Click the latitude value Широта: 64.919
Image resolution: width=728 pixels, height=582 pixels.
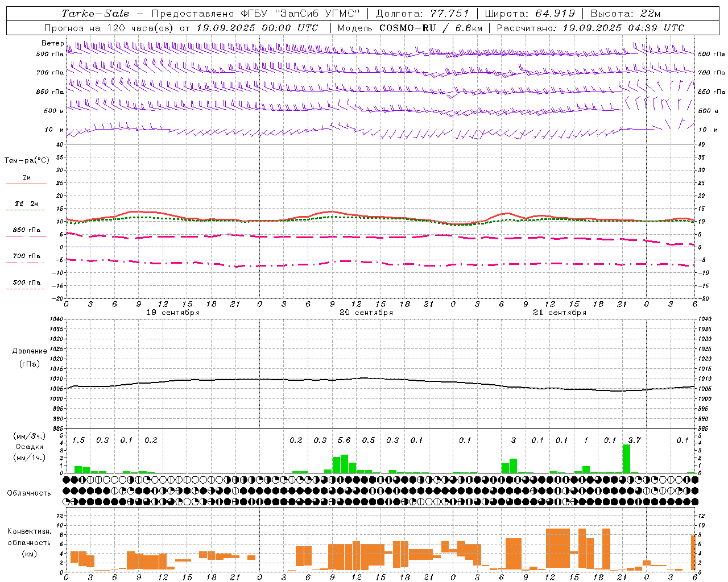pos(530,14)
